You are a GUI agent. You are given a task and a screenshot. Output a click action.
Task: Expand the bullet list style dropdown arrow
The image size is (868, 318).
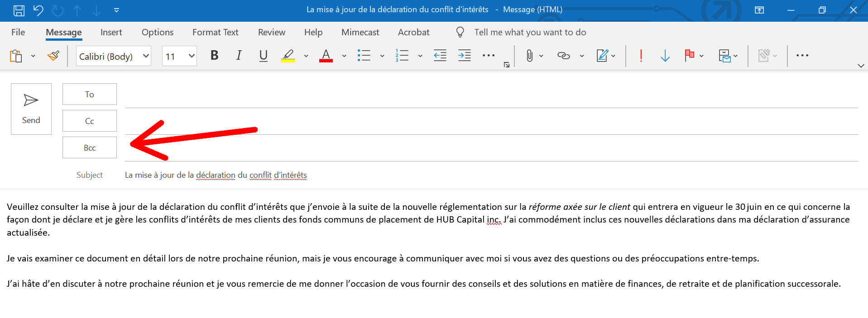click(382, 56)
